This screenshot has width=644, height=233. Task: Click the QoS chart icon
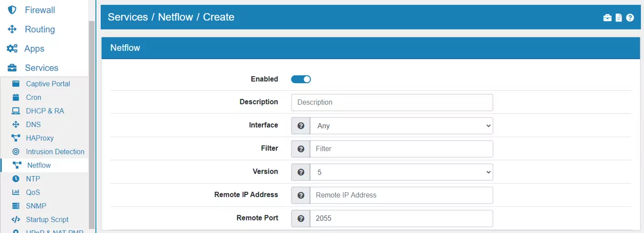point(16,192)
